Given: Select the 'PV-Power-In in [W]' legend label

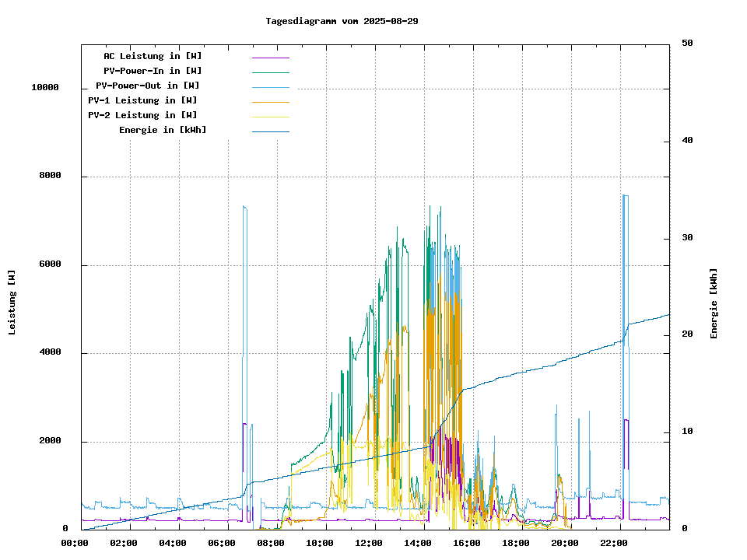Looking at the screenshot, I should (153, 71).
